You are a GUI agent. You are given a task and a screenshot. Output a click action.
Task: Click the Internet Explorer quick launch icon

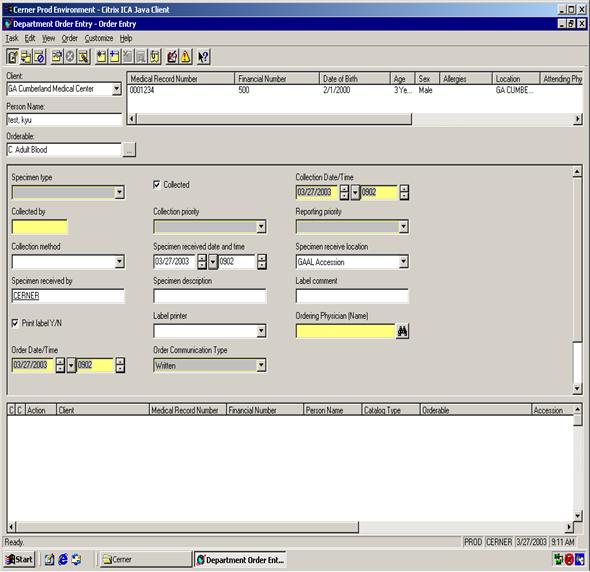click(x=63, y=560)
